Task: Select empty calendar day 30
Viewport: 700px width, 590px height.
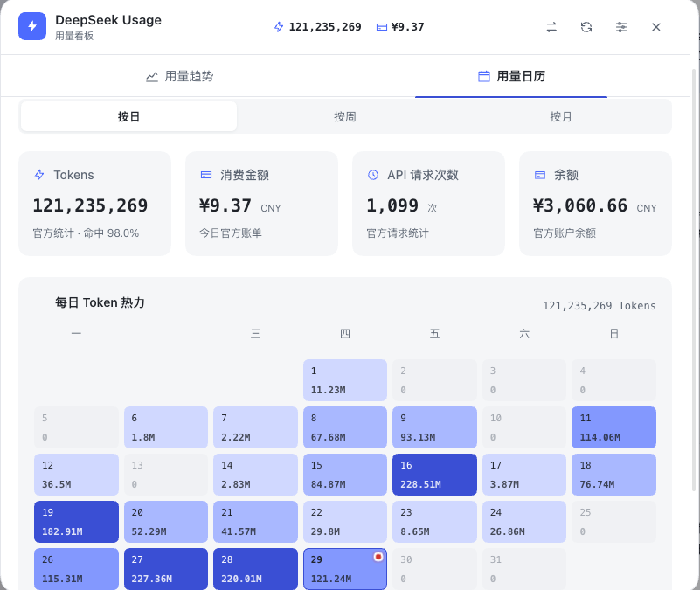Action: pyautogui.click(x=435, y=569)
